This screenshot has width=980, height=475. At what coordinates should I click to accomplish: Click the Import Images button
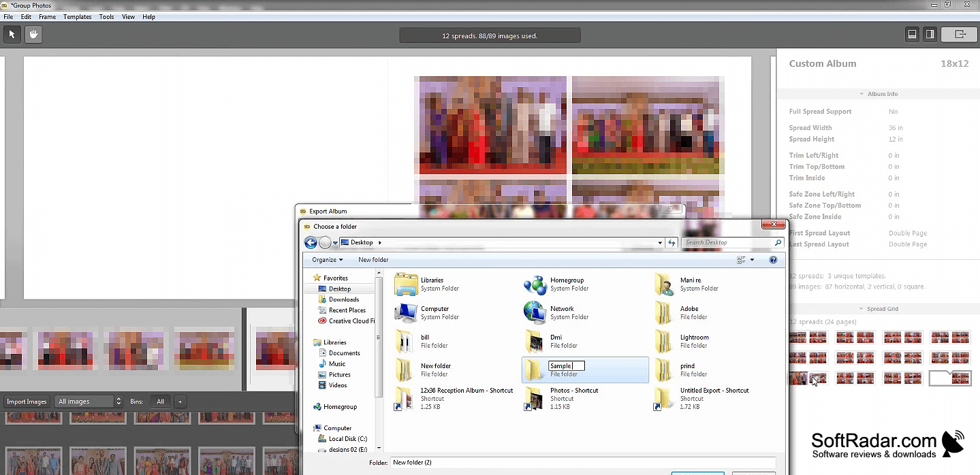pos(27,402)
